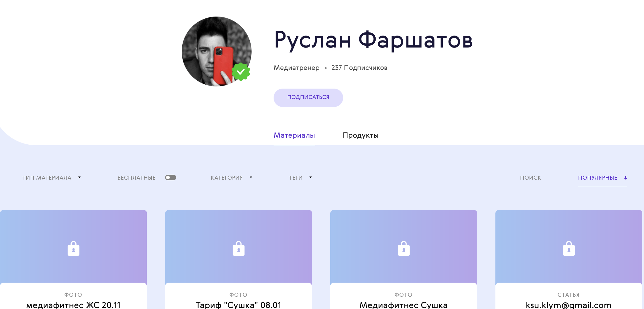Toggle the Бесплатные switch
Image resolution: width=644 pixels, height=309 pixels.
[171, 177]
